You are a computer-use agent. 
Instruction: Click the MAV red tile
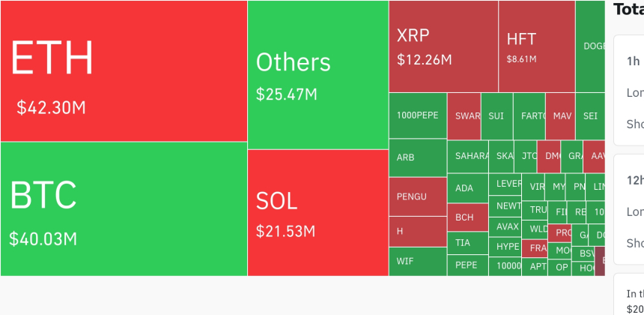click(x=562, y=116)
